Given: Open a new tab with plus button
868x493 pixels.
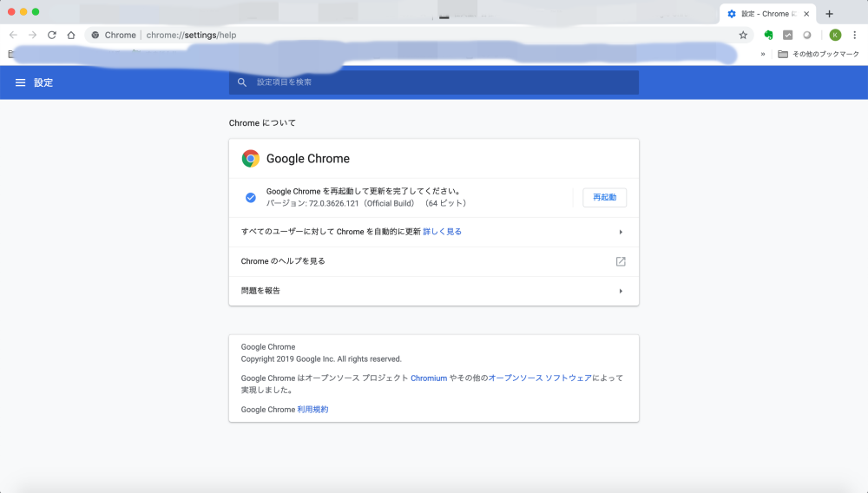Looking at the screenshot, I should [x=829, y=14].
